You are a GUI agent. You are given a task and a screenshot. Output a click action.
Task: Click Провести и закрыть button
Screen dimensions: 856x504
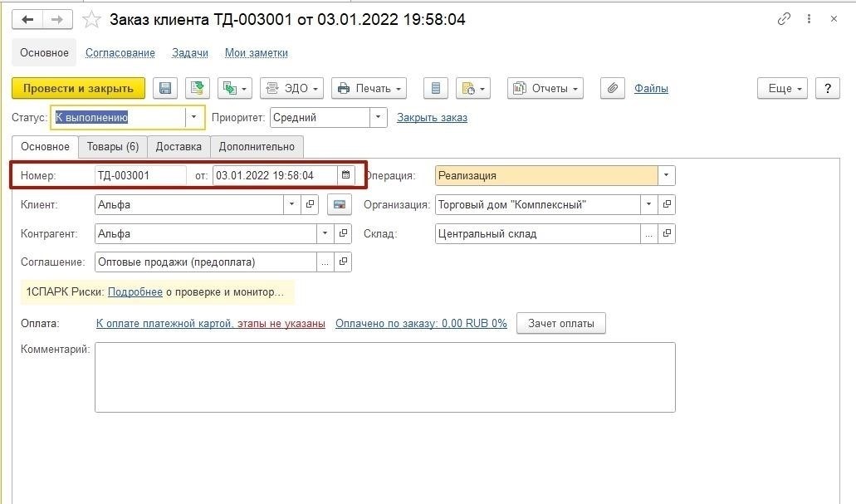coord(79,89)
